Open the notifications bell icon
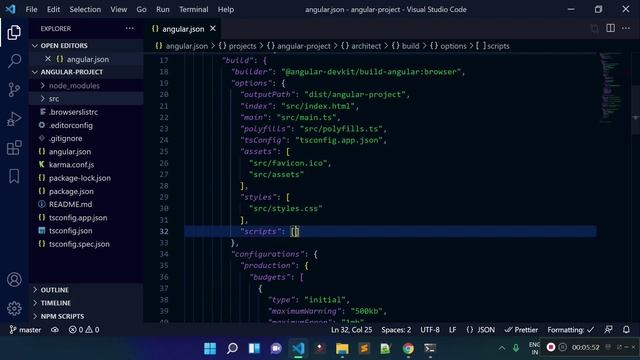 626,329
